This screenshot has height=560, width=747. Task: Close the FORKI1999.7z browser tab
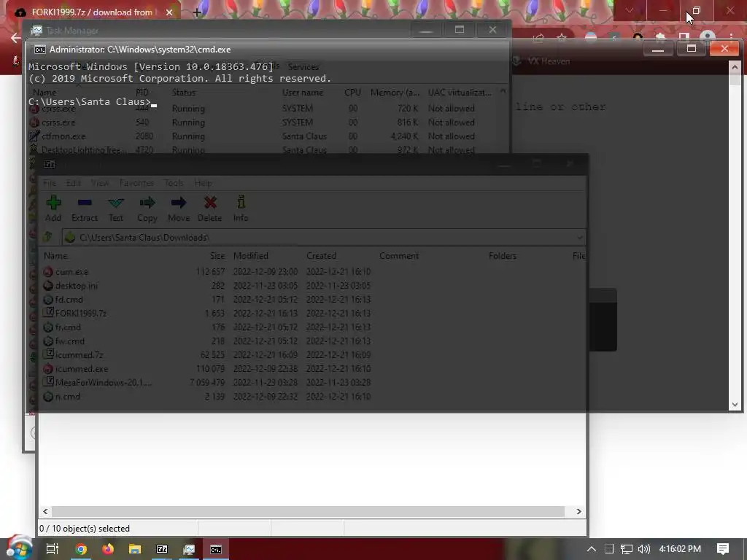tap(169, 12)
